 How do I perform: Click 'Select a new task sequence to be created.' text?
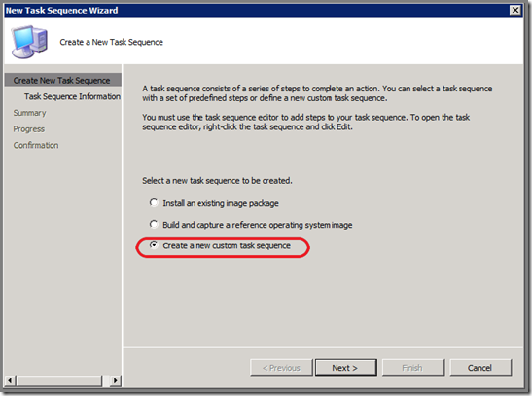click(x=217, y=181)
